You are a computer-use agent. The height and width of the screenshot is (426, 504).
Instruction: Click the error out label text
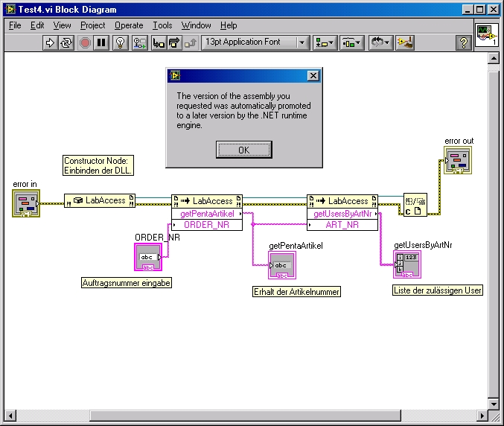click(459, 141)
